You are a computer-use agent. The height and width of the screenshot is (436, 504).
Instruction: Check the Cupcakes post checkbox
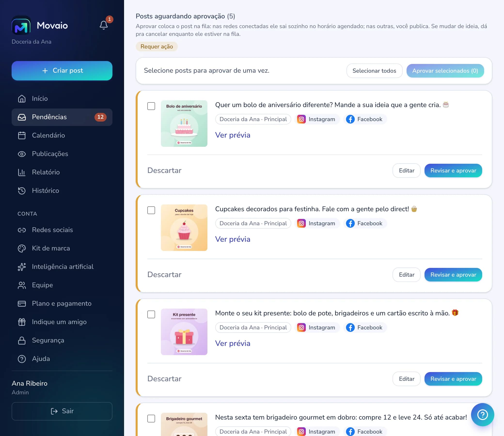151,210
